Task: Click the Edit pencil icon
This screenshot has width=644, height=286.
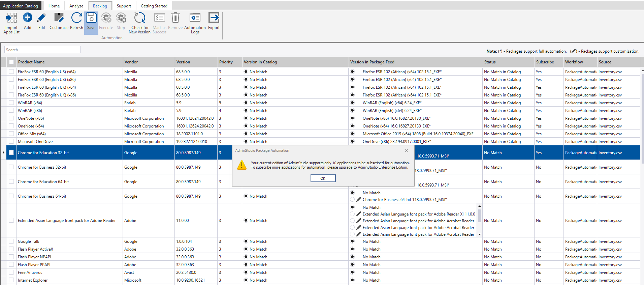Action: (x=42, y=18)
